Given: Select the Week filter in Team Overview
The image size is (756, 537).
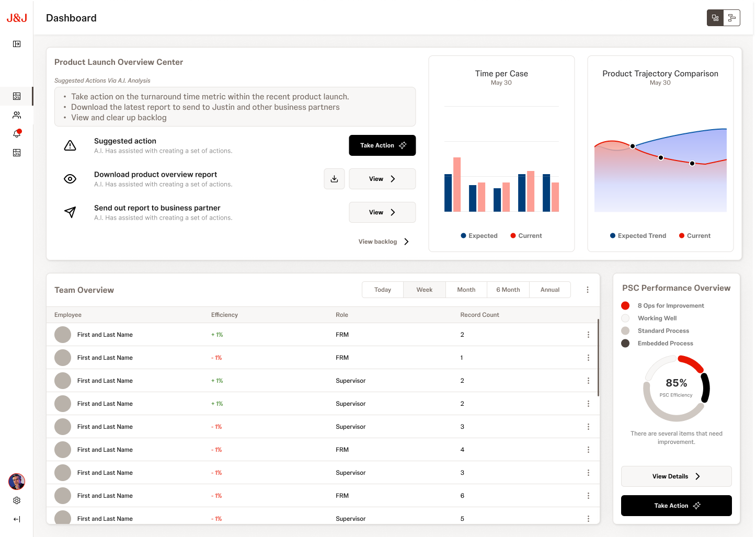Looking at the screenshot, I should coord(424,289).
